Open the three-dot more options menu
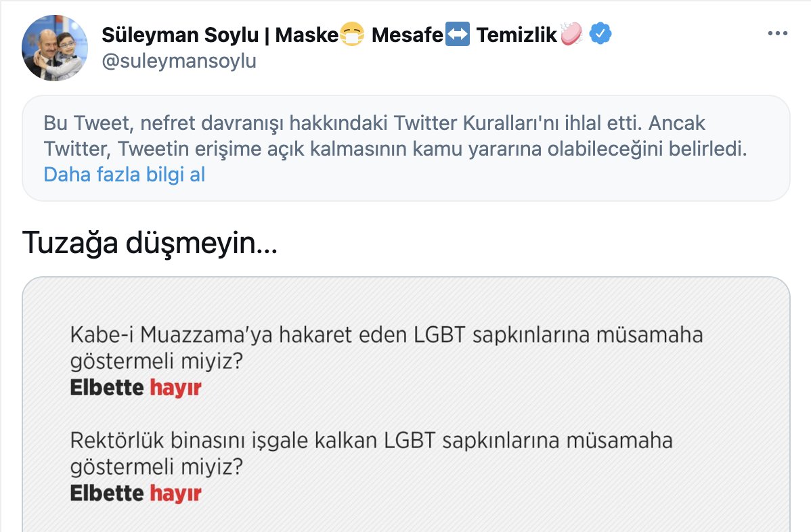 tap(777, 34)
